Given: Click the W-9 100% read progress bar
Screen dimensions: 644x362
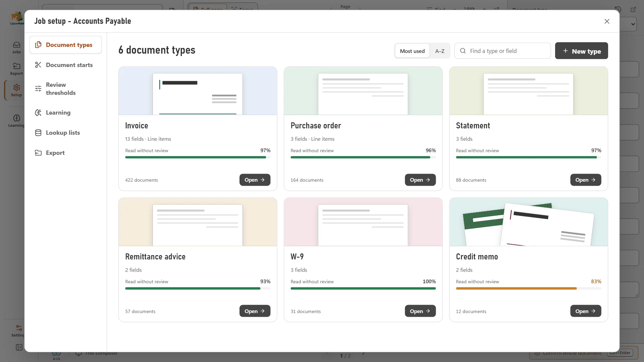Looking at the screenshot, I should [x=363, y=288].
